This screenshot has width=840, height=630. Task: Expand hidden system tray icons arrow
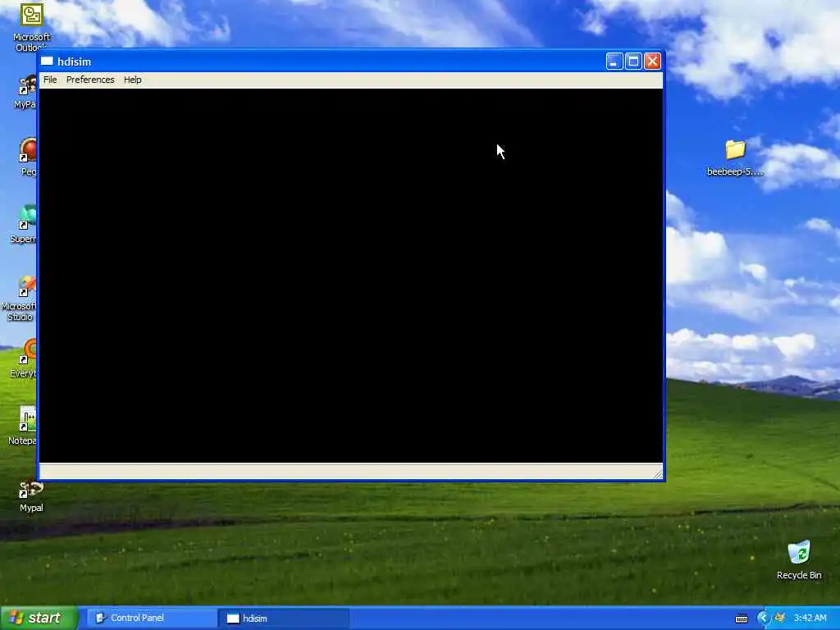[x=764, y=619]
